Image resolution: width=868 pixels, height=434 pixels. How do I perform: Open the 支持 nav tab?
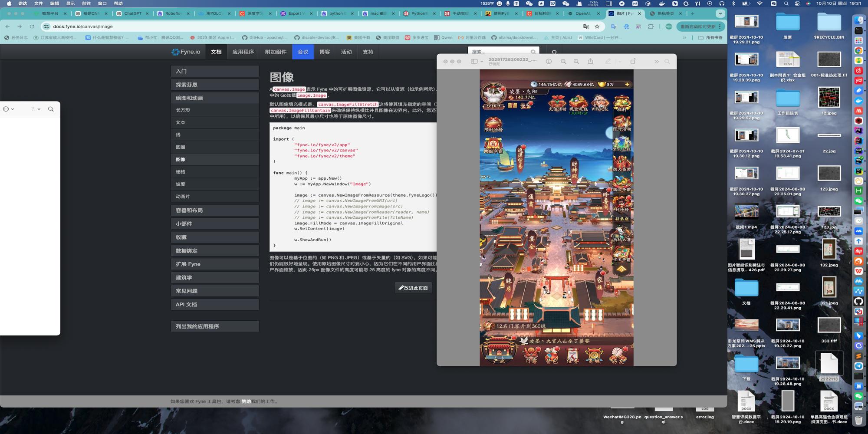[x=368, y=52]
